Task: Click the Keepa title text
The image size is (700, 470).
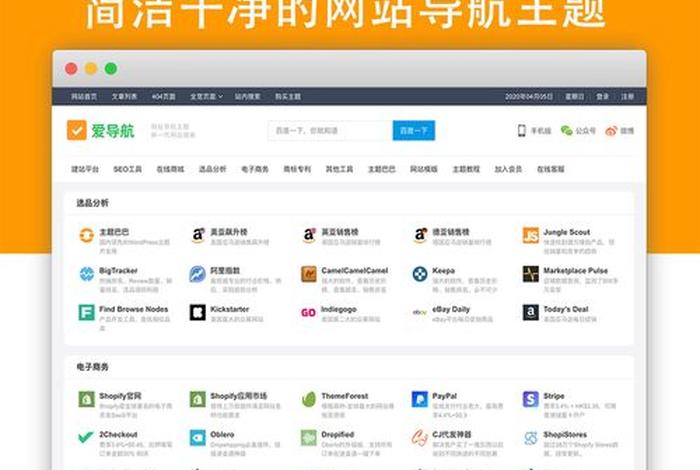Action: 443,270
